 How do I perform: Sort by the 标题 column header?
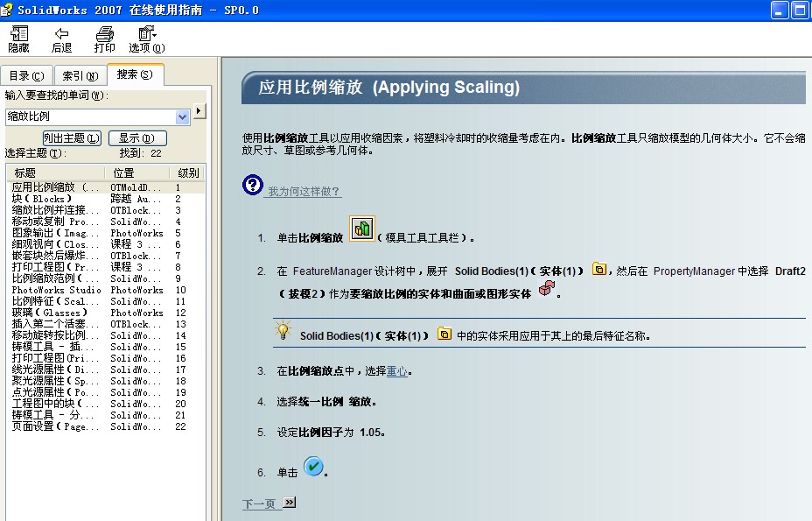[56, 172]
